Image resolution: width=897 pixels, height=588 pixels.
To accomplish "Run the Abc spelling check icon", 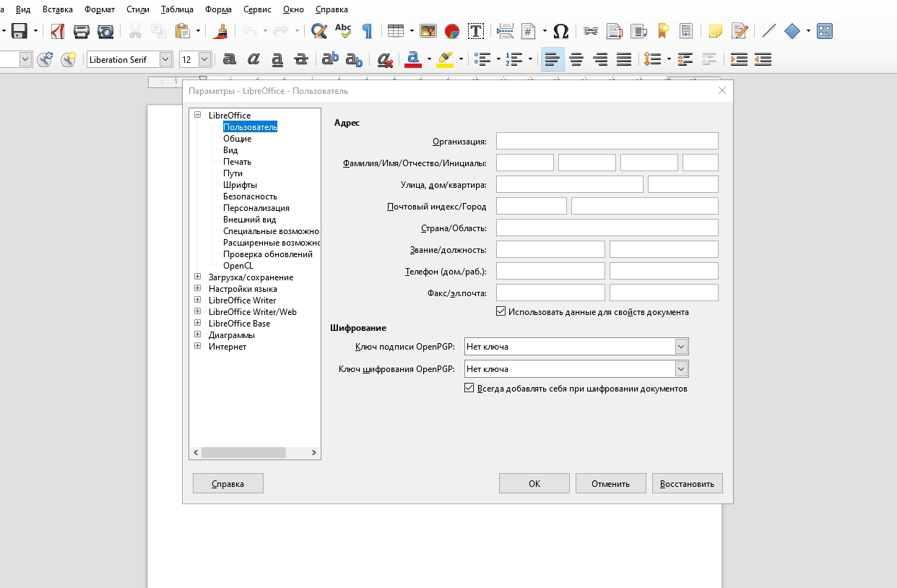I will point(343,31).
